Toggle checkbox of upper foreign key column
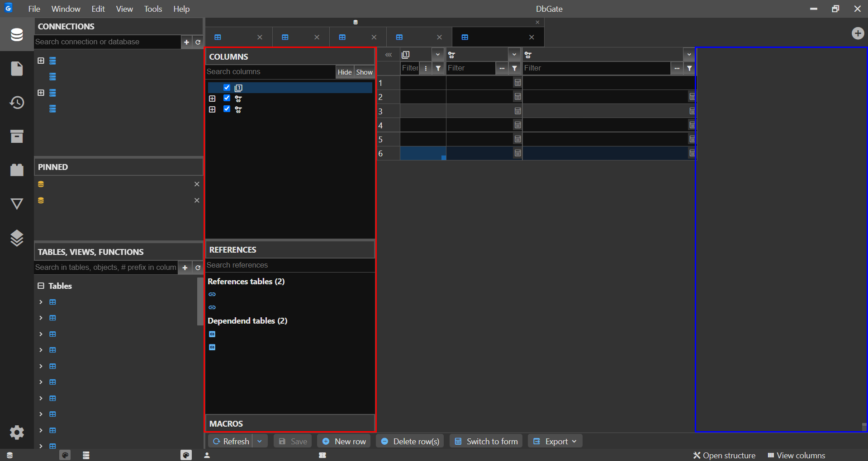Screen dimensions: 868x461 pos(227,98)
